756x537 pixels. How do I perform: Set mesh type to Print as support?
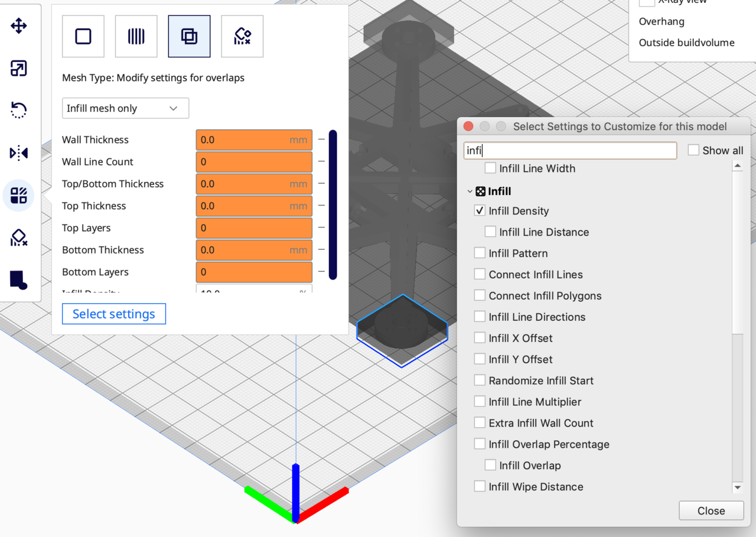(x=136, y=37)
